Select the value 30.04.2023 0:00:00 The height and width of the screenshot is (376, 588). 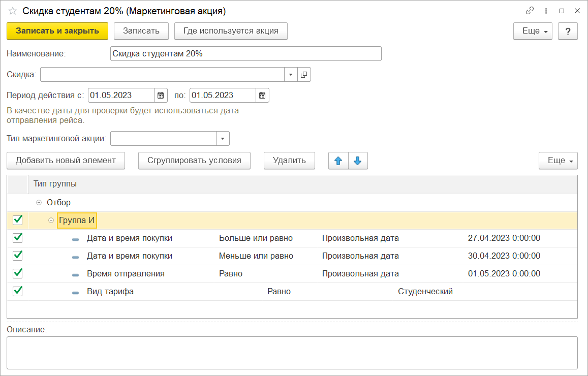point(504,256)
